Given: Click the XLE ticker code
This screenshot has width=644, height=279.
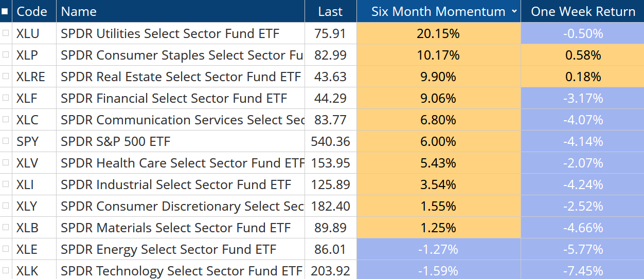Looking at the screenshot, I should click(27, 249).
